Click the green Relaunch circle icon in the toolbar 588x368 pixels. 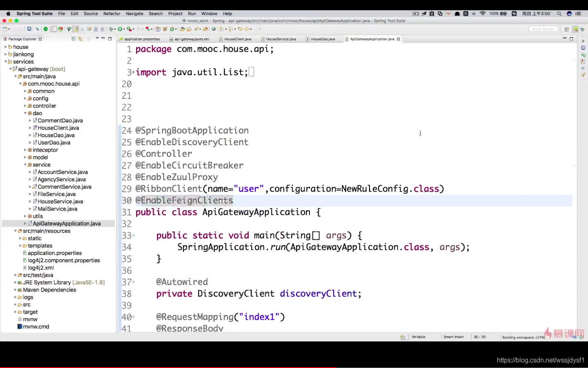click(45, 29)
